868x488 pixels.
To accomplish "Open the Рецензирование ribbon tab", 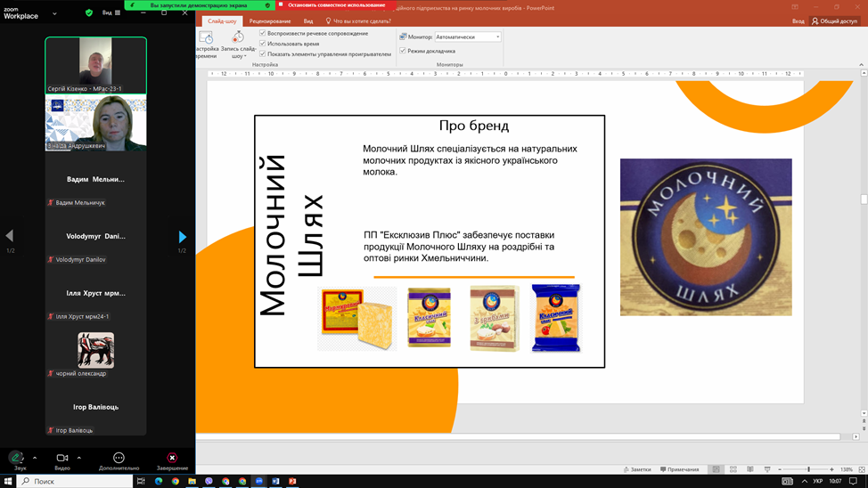I will (x=270, y=21).
